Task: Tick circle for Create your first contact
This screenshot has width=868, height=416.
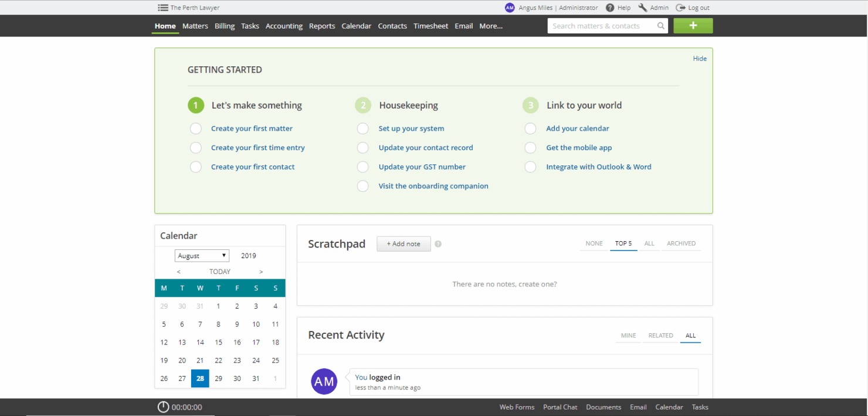Action: tap(196, 167)
